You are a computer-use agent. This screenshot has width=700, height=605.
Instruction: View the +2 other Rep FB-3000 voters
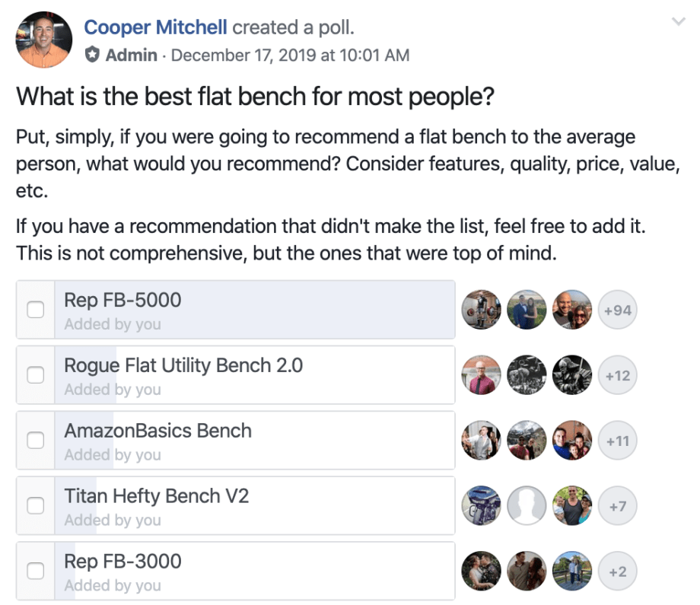[617, 571]
